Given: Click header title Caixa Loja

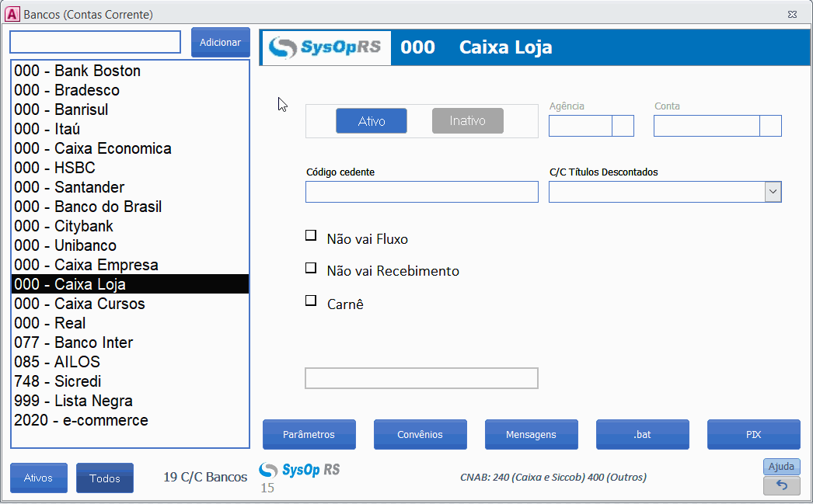Looking at the screenshot, I should [505, 47].
